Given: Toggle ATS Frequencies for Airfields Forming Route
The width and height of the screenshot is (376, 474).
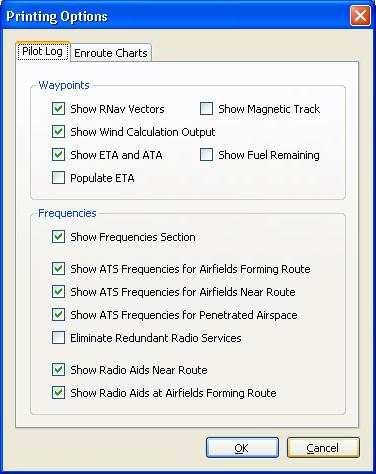Looking at the screenshot, I should click(x=58, y=269).
